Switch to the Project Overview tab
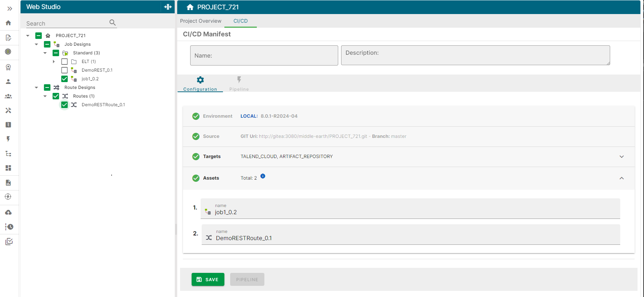Screen dimensions: 644x297 [x=201, y=21]
